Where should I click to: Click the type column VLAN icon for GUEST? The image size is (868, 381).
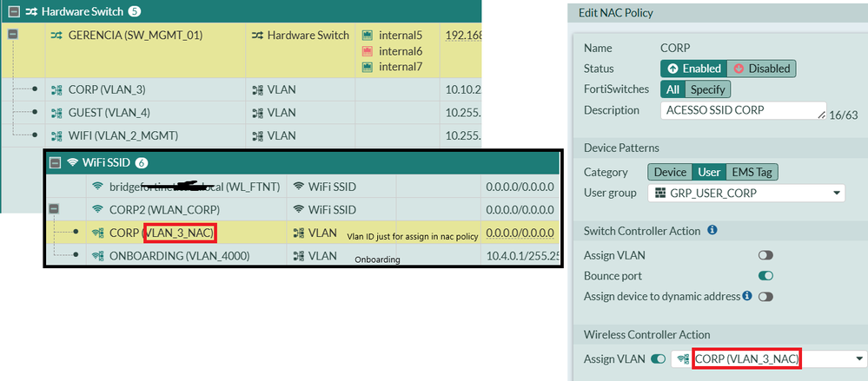[x=257, y=113]
